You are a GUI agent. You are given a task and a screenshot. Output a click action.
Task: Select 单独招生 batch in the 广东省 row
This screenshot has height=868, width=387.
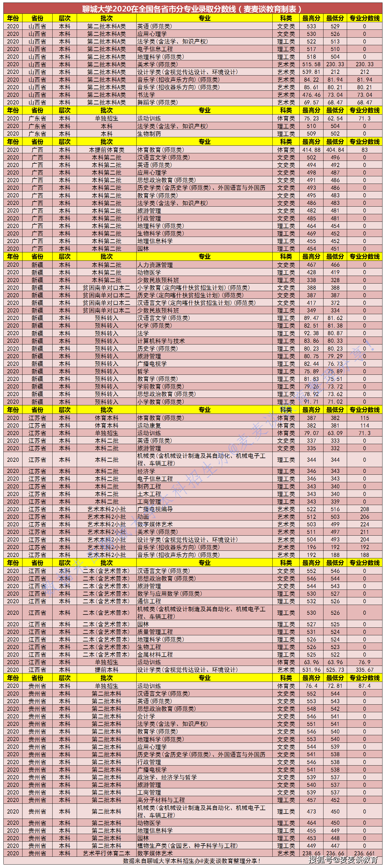click(x=107, y=118)
